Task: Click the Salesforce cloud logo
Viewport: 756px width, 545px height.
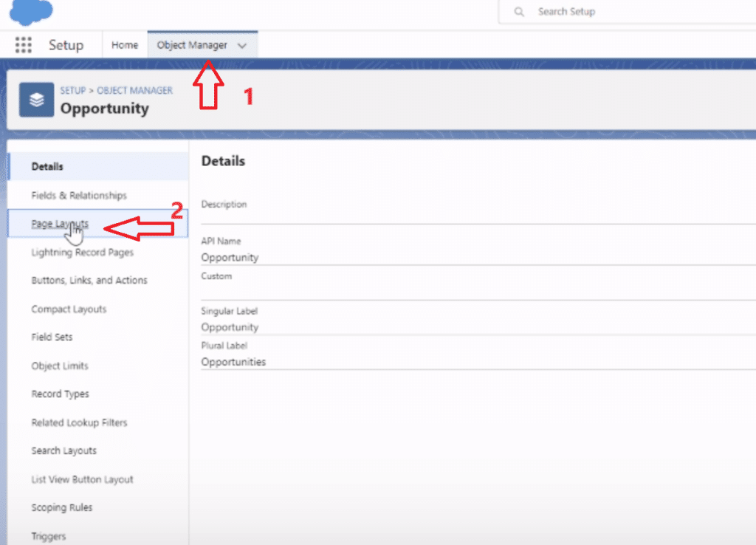Action: pos(31,12)
